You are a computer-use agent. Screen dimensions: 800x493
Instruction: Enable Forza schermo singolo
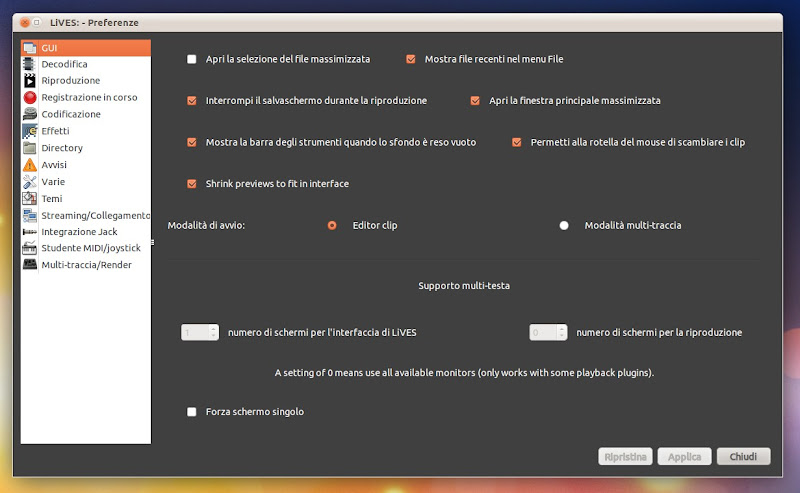[192, 412]
